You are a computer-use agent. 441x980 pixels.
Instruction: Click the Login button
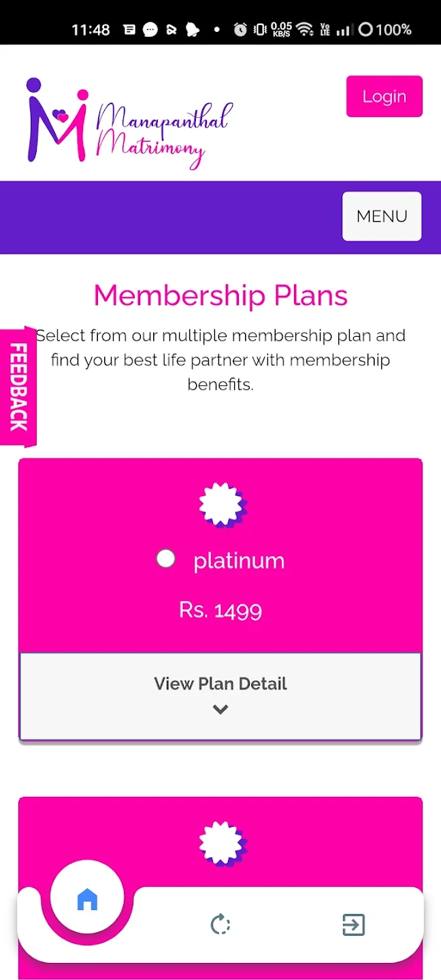(x=385, y=97)
